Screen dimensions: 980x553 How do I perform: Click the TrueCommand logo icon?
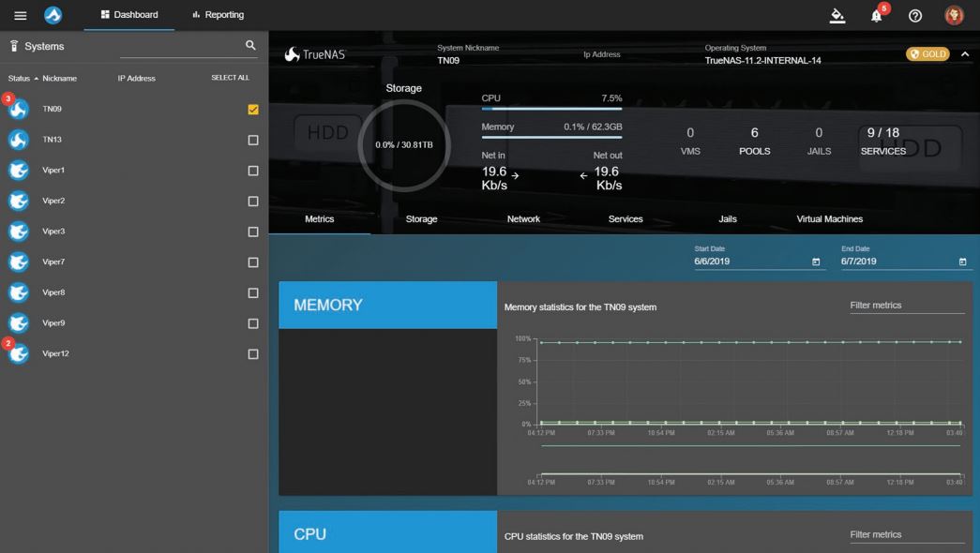click(x=53, y=15)
